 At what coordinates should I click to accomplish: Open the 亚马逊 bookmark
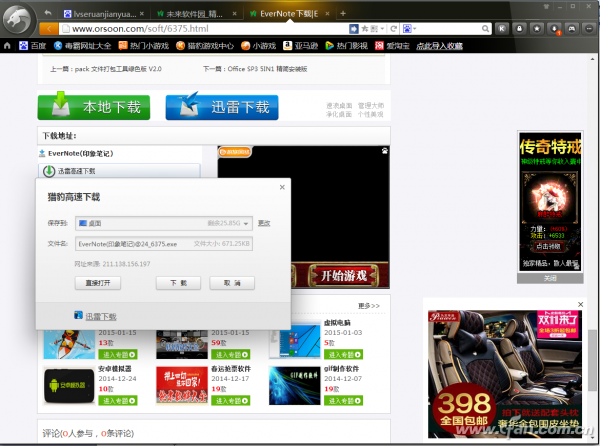tap(300, 46)
